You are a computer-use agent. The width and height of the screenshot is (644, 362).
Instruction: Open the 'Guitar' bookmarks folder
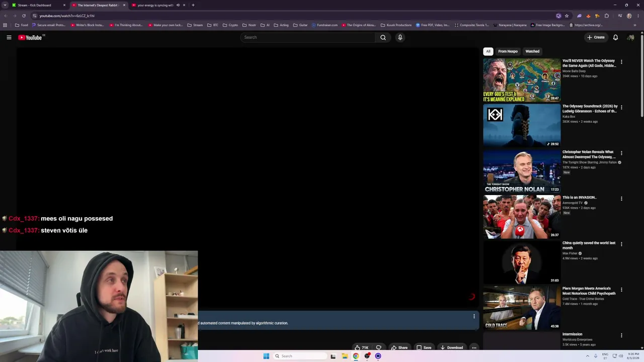pos(300,25)
